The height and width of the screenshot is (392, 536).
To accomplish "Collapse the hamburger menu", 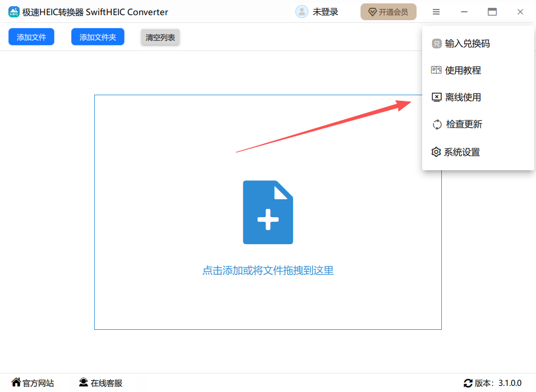I will pyautogui.click(x=436, y=12).
